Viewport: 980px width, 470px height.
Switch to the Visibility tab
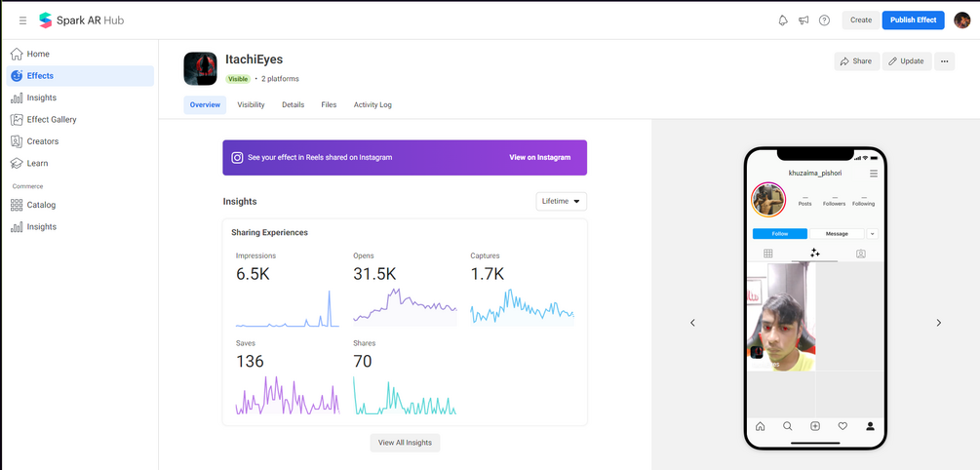[x=251, y=104]
